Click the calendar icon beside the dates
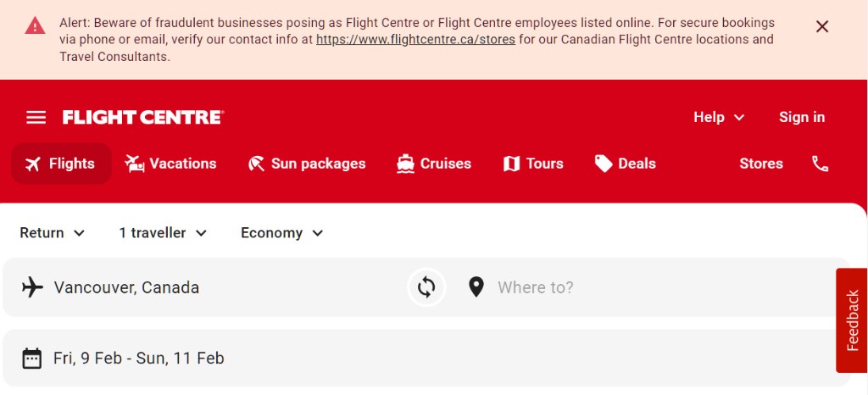This screenshot has height=395, width=868. (31, 359)
